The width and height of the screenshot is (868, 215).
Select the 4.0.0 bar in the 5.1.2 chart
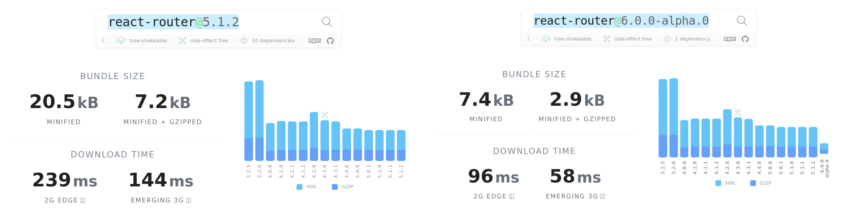pos(270,142)
